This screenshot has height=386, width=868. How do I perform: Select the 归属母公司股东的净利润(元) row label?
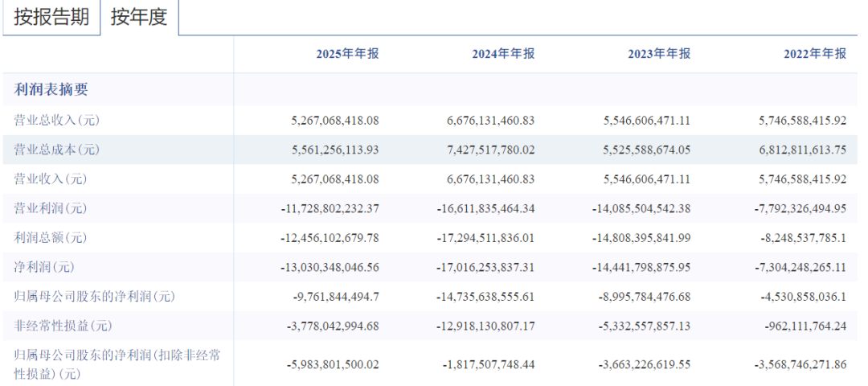(94, 297)
